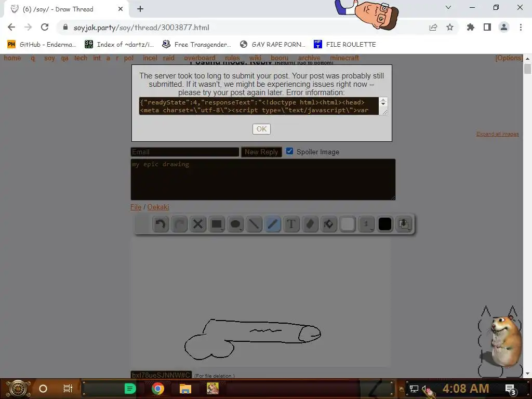Select the eraser tool
Image resolution: width=532 pixels, height=399 pixels.
point(310,224)
